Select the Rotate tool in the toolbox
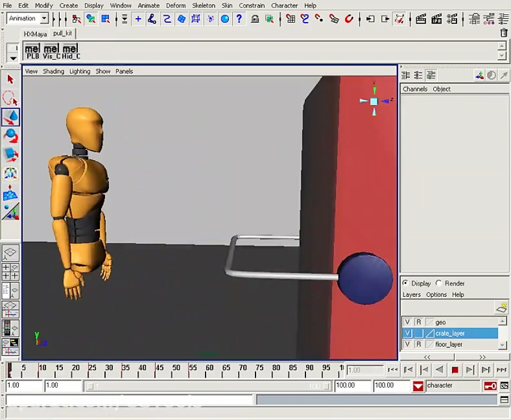Screen dimensions: 511x420 10,136
